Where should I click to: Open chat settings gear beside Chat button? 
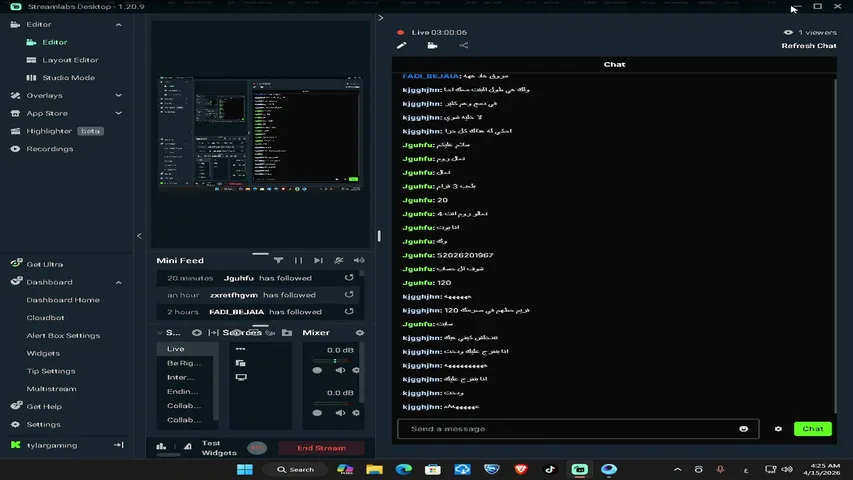tap(778, 429)
